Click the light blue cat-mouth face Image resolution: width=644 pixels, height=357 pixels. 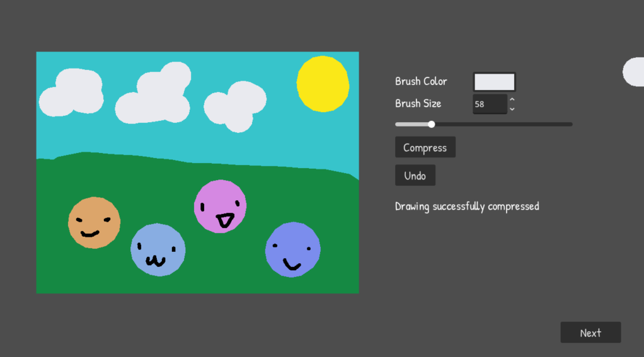tap(158, 249)
